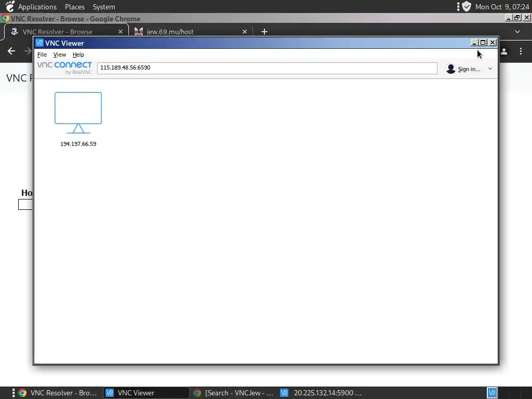Restore the Google Chrome window

click(x=517, y=18)
